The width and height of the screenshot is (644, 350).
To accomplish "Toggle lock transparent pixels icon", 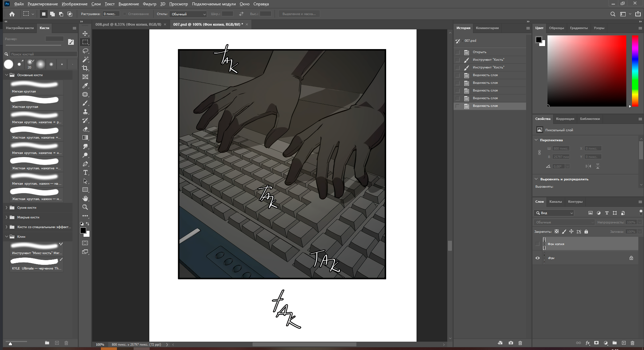I will (x=556, y=231).
